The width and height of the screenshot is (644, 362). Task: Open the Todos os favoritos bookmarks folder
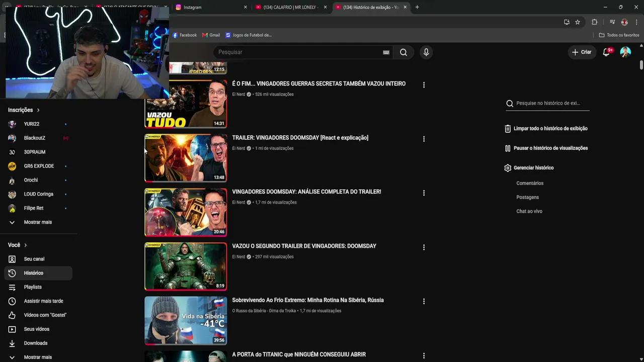[x=619, y=35]
